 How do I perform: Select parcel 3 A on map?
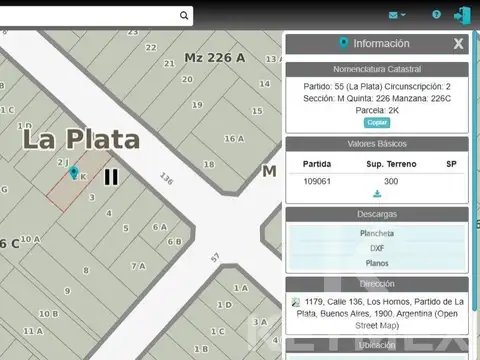260,322
